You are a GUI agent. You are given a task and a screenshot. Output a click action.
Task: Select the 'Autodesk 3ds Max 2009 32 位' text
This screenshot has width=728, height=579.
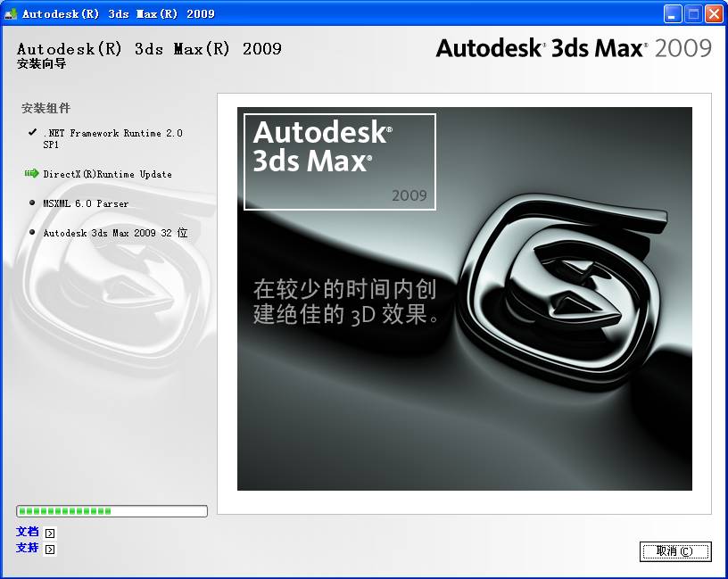click(115, 233)
